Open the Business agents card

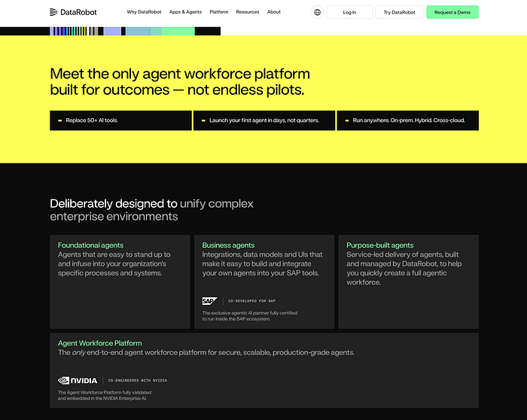(264, 282)
